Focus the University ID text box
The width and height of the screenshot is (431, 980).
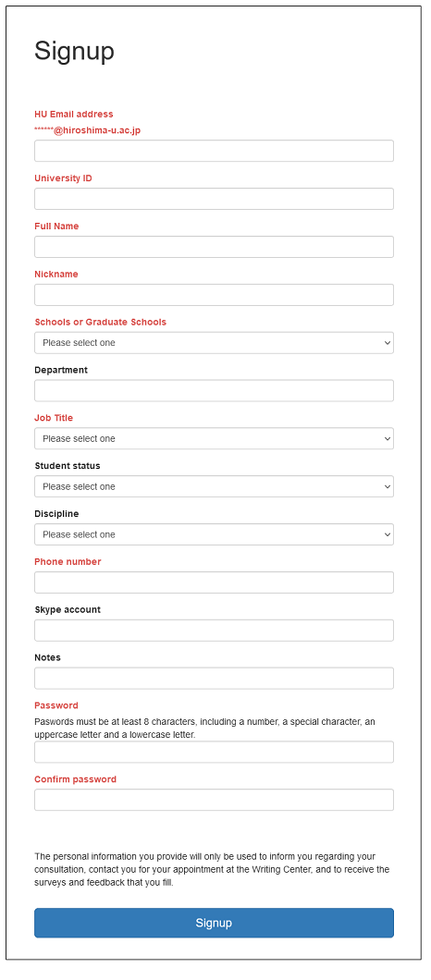point(214,199)
